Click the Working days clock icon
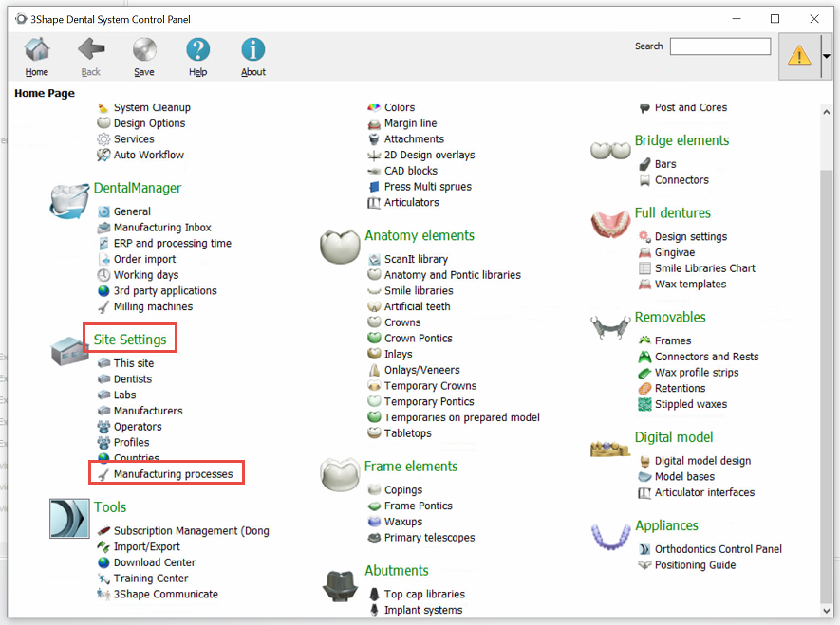This screenshot has width=840, height=625. point(103,275)
